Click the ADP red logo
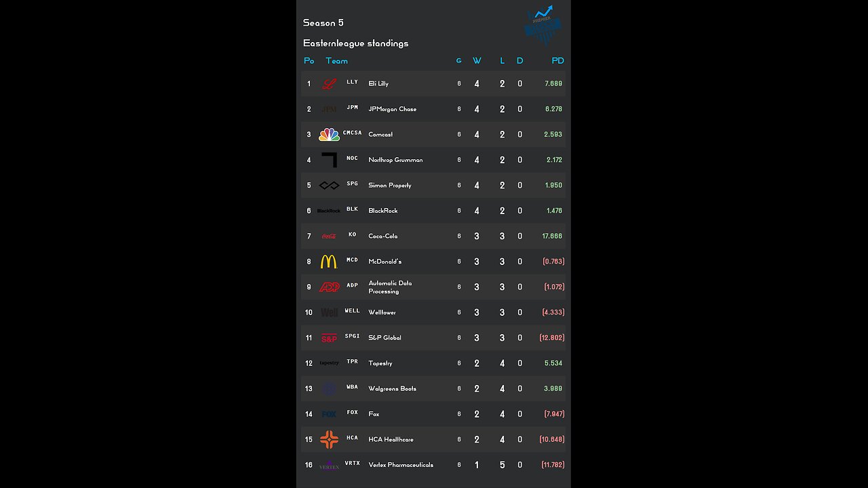The width and height of the screenshot is (868, 488). click(329, 287)
